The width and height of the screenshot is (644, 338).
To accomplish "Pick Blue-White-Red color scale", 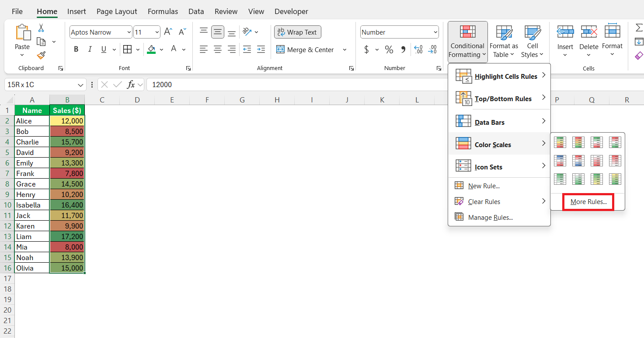I will click(560, 161).
